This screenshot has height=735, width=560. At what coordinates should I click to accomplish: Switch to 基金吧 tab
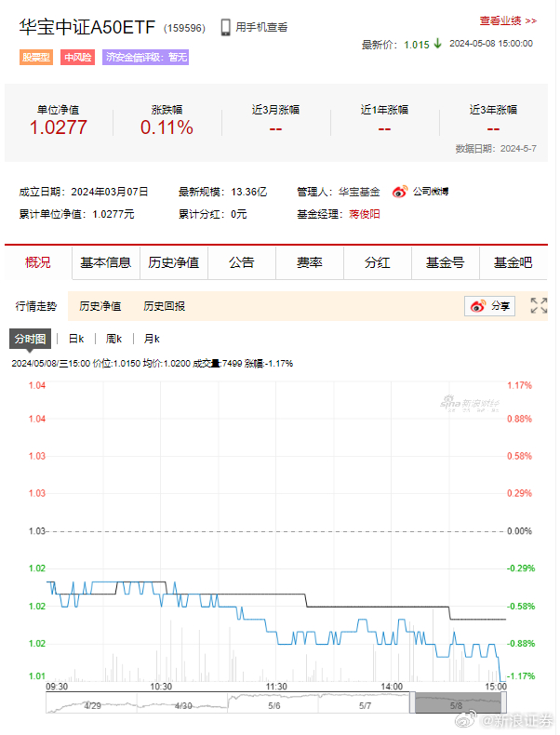click(513, 262)
